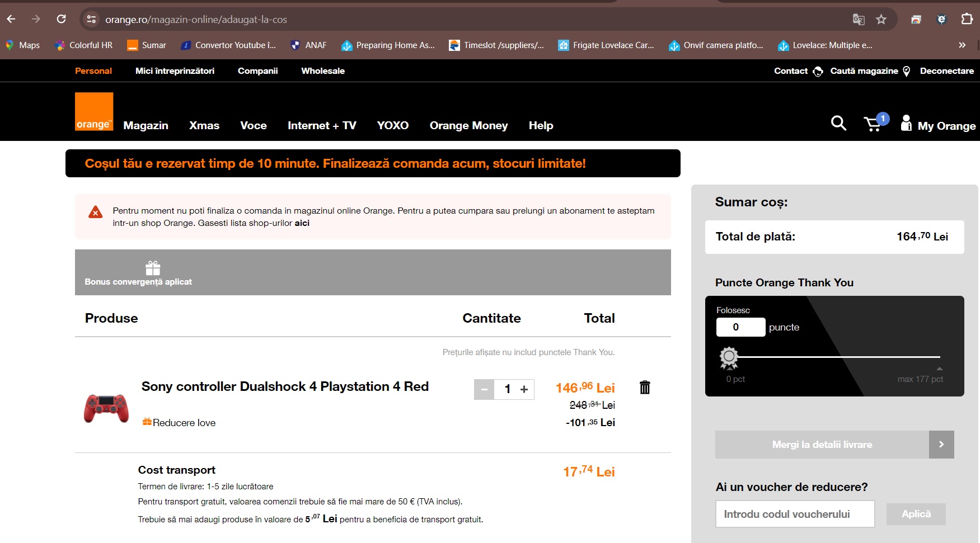Switch to Mici întreprinzători tab

coord(175,71)
